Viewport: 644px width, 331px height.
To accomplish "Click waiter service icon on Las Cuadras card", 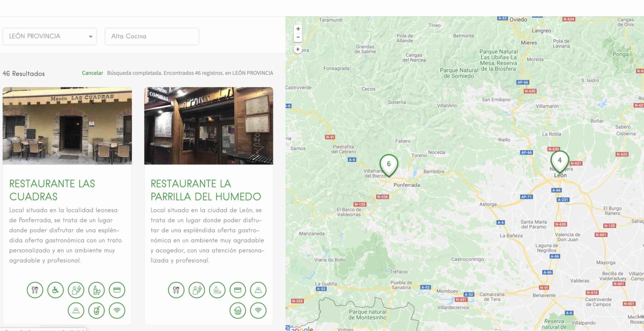I will coord(76,290).
